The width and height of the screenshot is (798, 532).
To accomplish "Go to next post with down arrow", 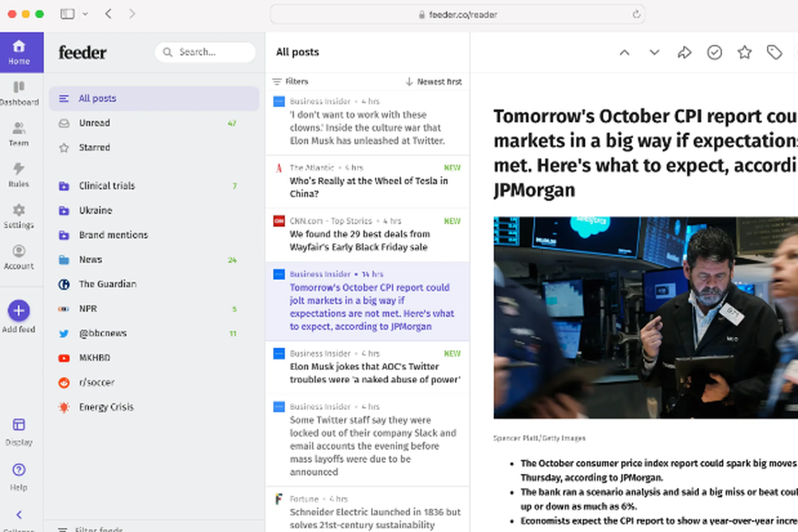I will pos(654,53).
